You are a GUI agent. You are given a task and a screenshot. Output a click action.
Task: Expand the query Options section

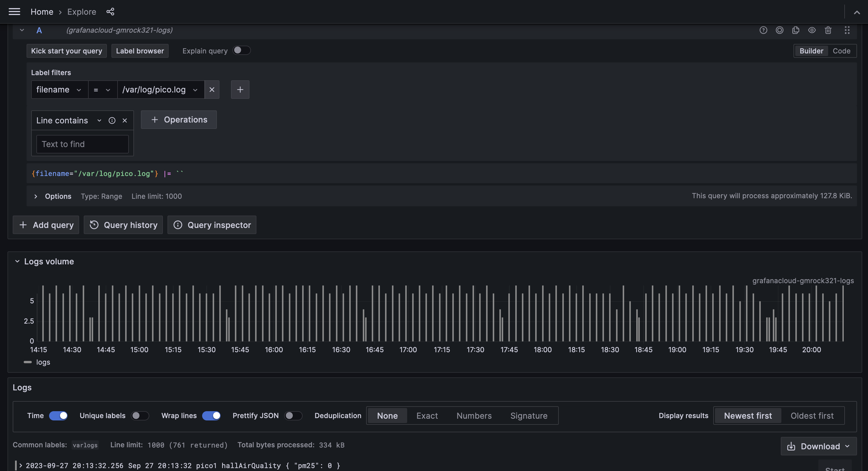(x=36, y=196)
